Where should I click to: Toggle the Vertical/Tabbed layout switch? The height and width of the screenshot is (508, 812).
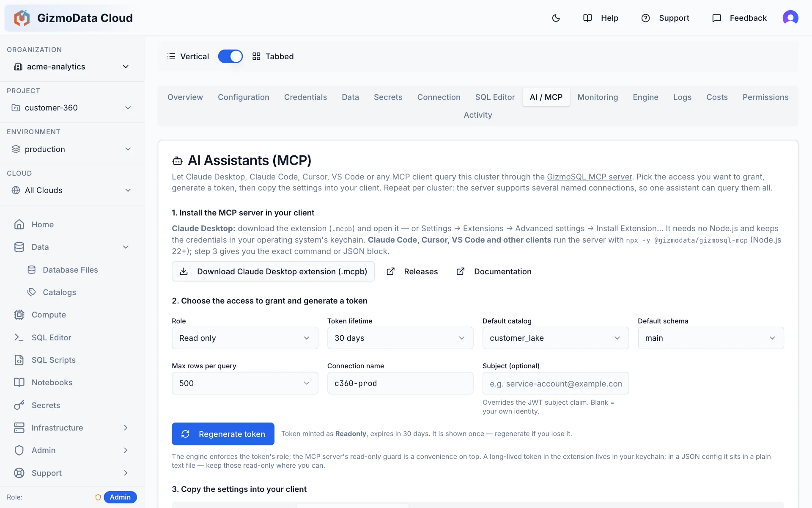[230, 56]
